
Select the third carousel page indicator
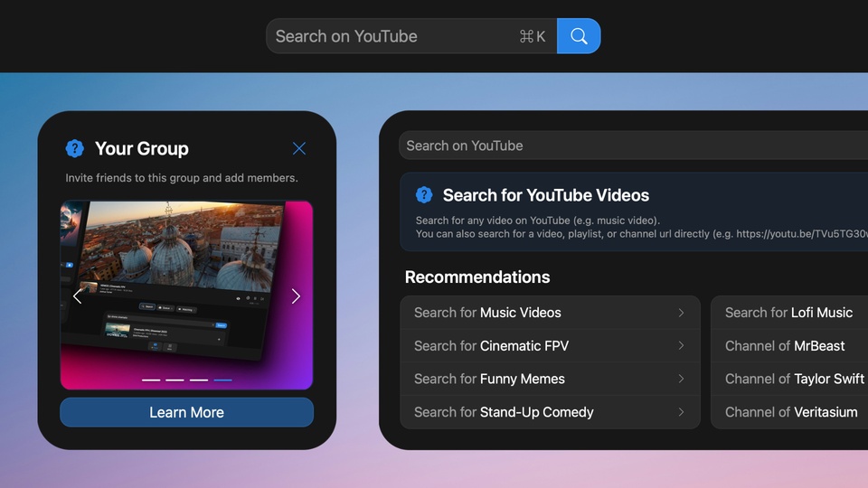pyautogui.click(x=199, y=380)
